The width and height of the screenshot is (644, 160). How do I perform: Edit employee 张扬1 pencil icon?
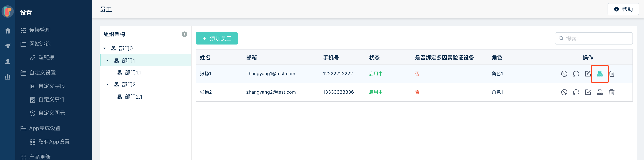click(x=588, y=73)
